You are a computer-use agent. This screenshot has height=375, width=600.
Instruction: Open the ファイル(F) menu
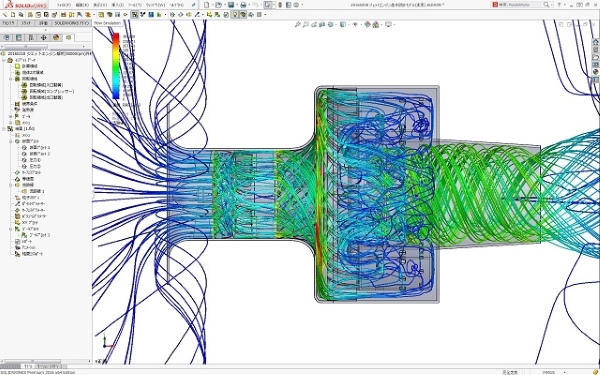click(x=64, y=5)
